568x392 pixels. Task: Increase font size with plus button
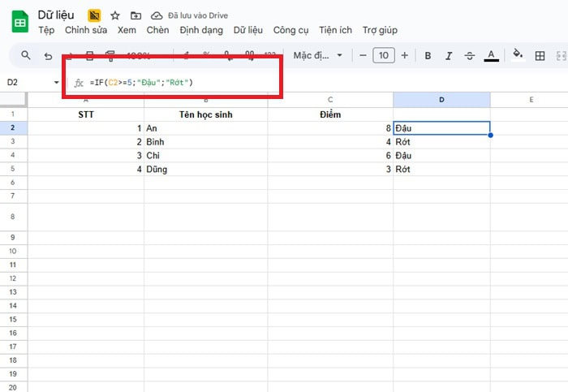click(405, 56)
